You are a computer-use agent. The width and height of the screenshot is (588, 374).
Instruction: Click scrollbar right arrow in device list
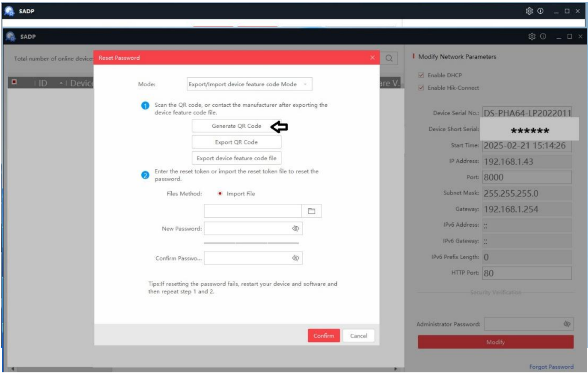point(395,369)
